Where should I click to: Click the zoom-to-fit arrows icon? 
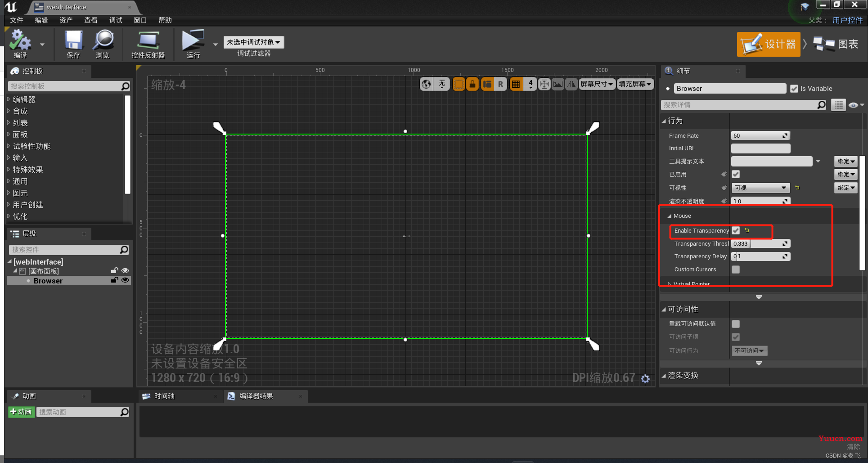pyautogui.click(x=544, y=84)
